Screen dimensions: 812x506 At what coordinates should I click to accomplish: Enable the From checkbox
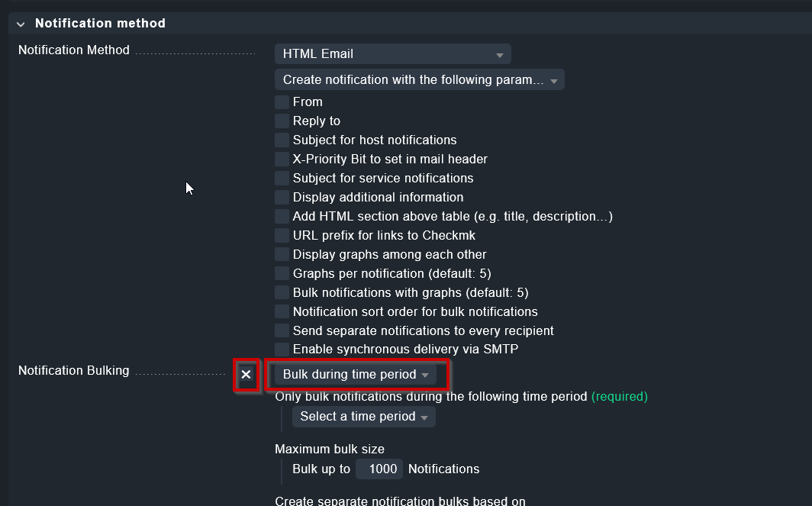click(282, 102)
